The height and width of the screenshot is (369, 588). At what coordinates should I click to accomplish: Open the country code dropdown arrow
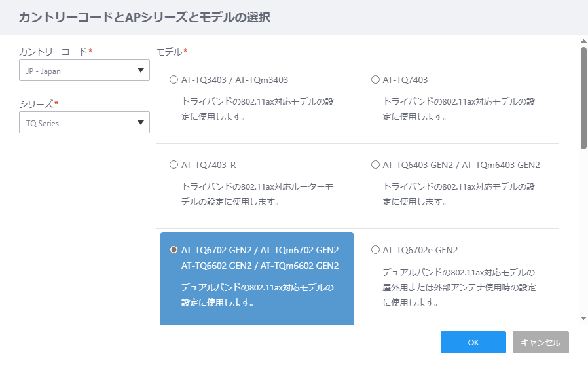[141, 71]
